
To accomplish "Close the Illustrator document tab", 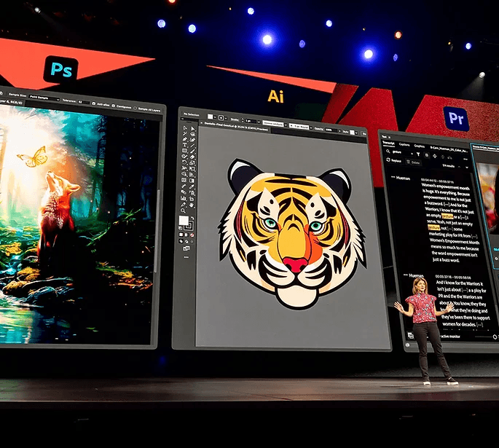I will tap(202, 123).
